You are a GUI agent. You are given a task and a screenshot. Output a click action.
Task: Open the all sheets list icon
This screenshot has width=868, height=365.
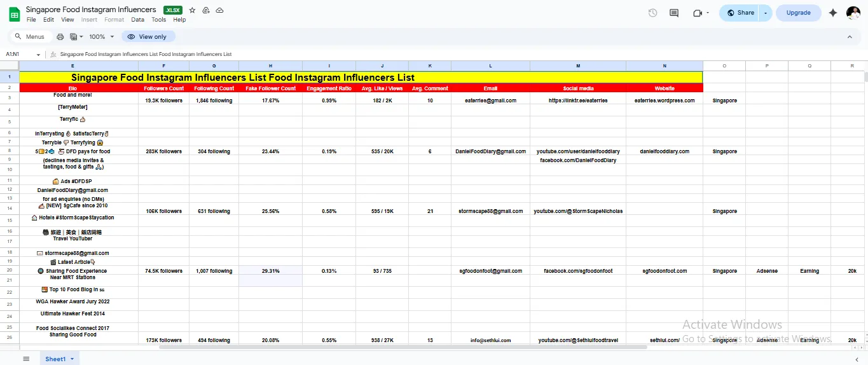click(26, 359)
